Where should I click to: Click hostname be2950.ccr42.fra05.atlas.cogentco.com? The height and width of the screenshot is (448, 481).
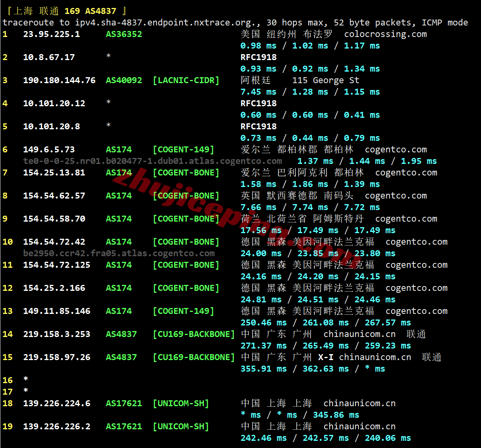119,253
